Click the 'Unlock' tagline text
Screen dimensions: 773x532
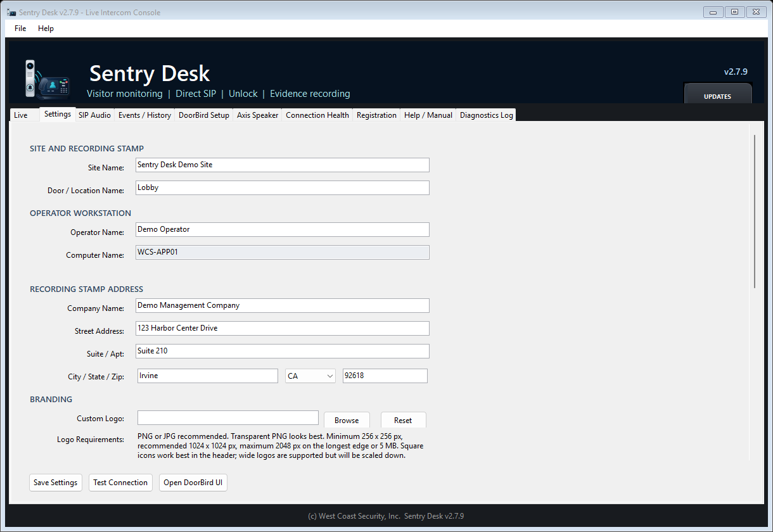tap(243, 94)
